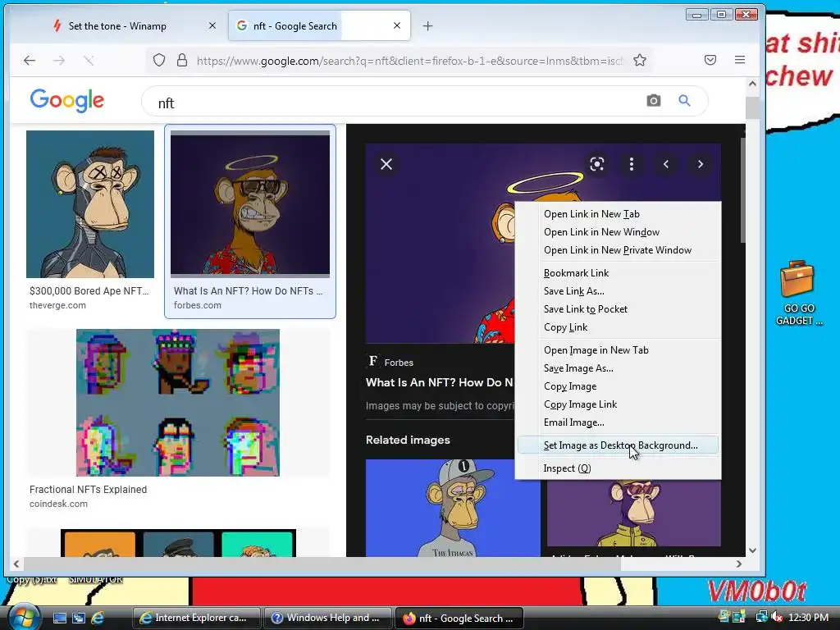The image size is (840, 630).
Task: Choose 'Copy Link' in context menu
Action: tap(618, 327)
